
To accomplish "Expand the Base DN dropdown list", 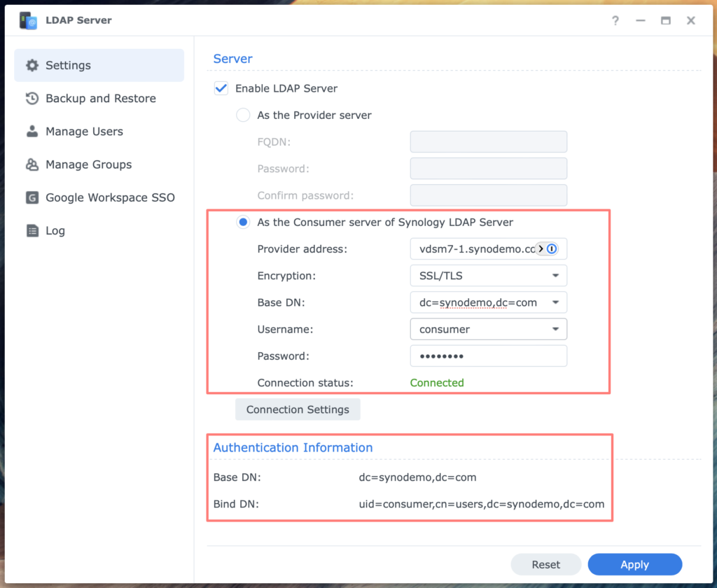I will tap(555, 302).
